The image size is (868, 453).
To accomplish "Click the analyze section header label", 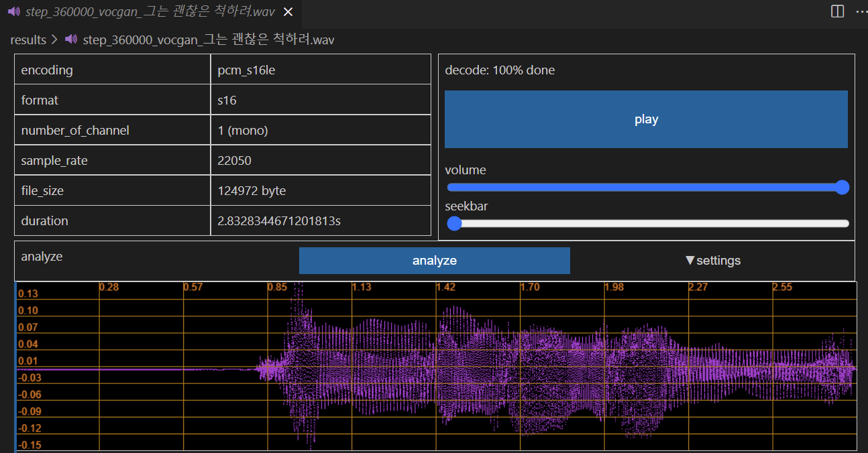I will pyautogui.click(x=42, y=256).
